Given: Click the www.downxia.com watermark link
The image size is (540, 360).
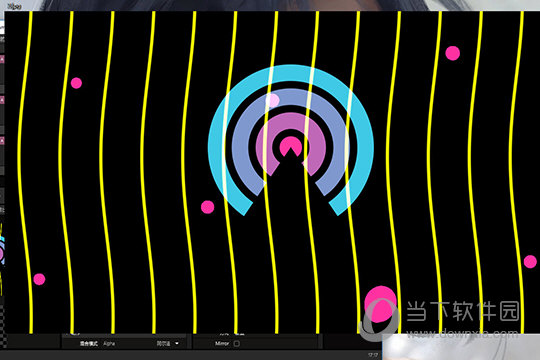Looking at the screenshot, I should pyautogui.click(x=462, y=333).
